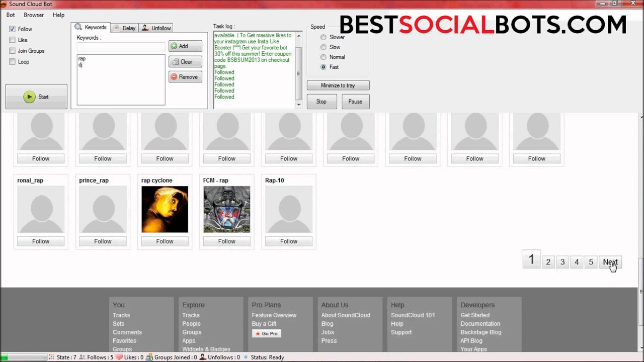Switch to the Keywords tab
Screen dimensions: 644x362
tap(91, 27)
